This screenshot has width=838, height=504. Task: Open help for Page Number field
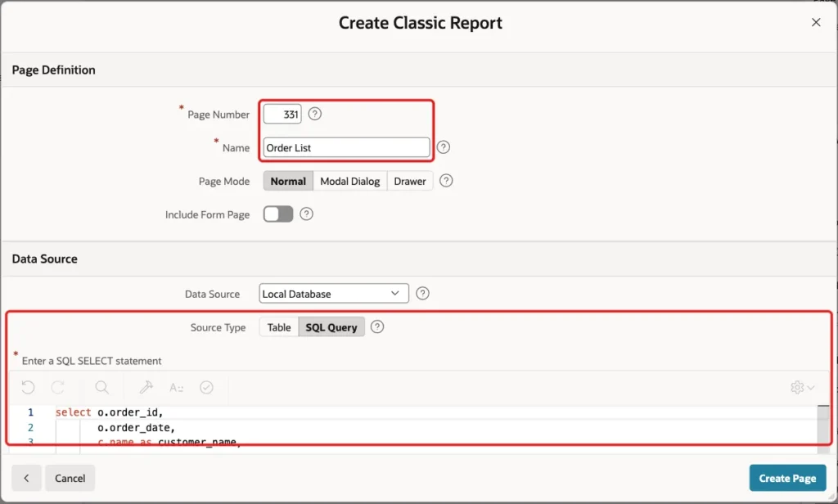click(315, 114)
